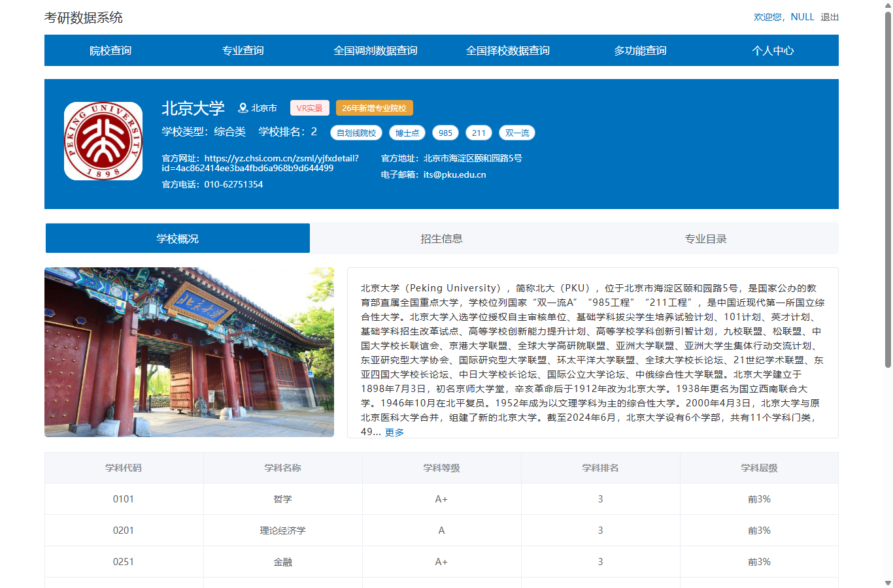Click the user name NULL link
The width and height of the screenshot is (893, 588).
pyautogui.click(x=802, y=17)
